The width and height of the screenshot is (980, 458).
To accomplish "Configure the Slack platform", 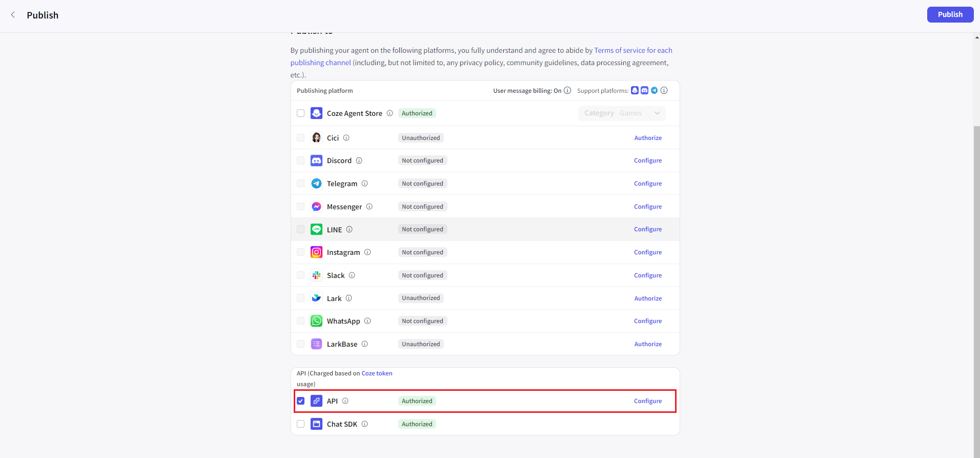I will 648,275.
